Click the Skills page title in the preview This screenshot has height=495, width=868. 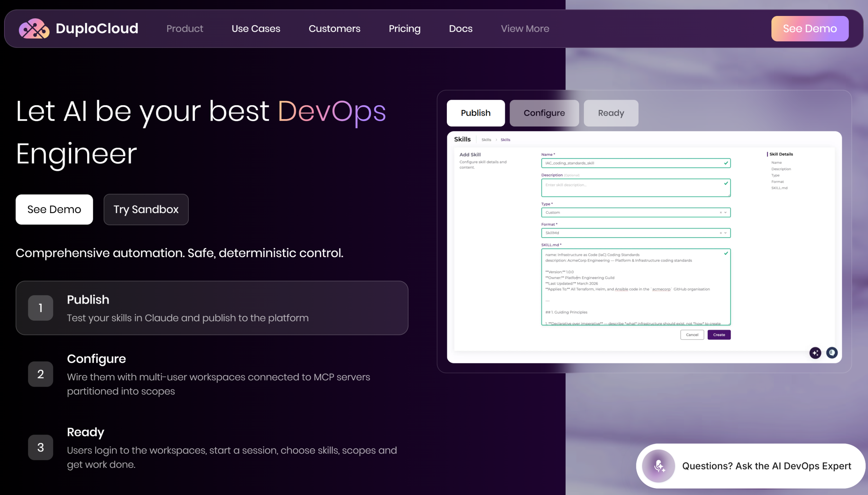[462, 139]
